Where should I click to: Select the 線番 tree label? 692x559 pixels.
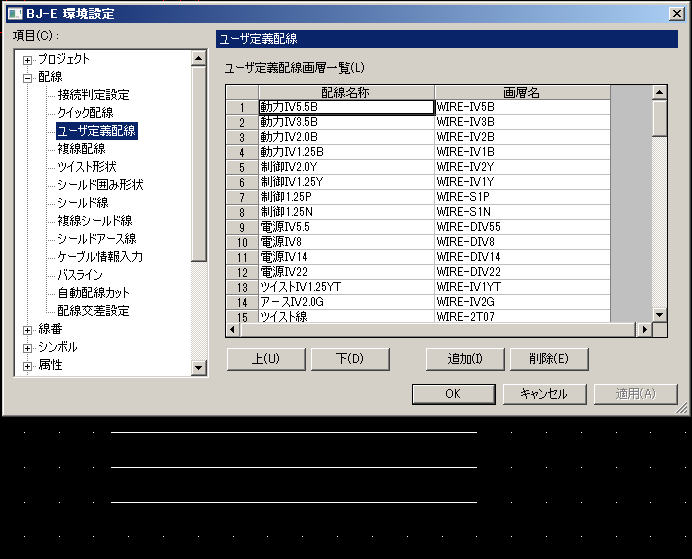coord(50,329)
